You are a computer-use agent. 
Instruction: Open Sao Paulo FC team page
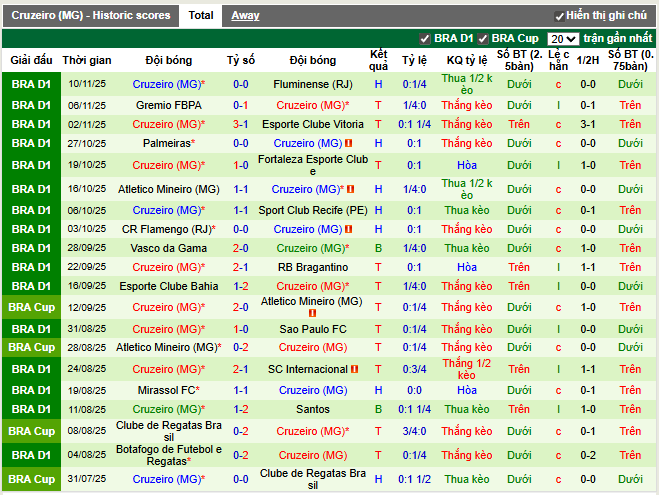coord(313,329)
